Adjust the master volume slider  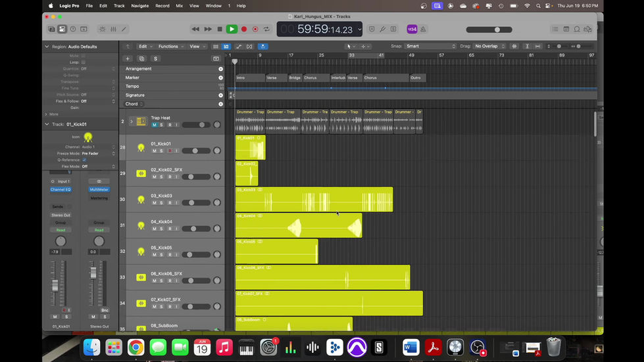[x=489, y=30]
